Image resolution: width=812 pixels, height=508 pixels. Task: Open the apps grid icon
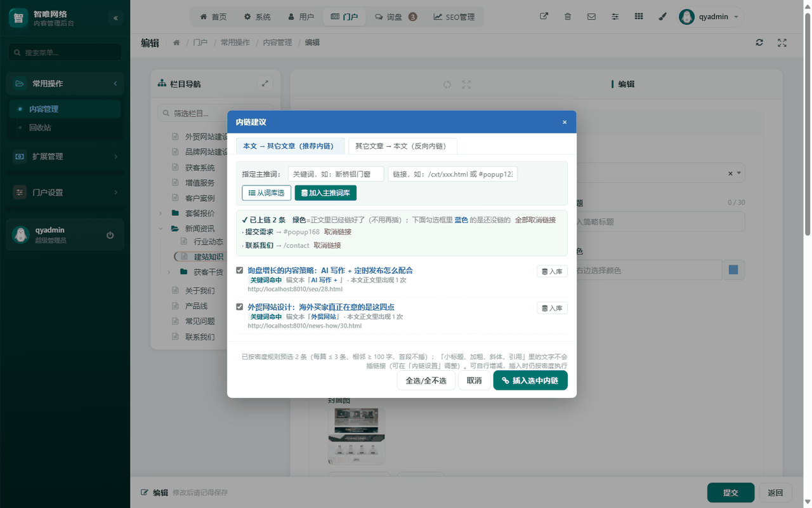pyautogui.click(x=639, y=17)
